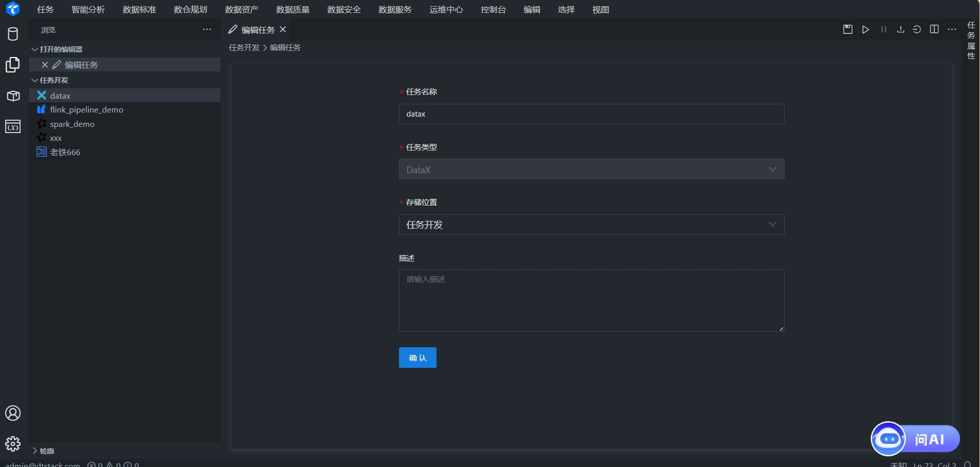Open the user account icon in the activity bar

click(13, 413)
